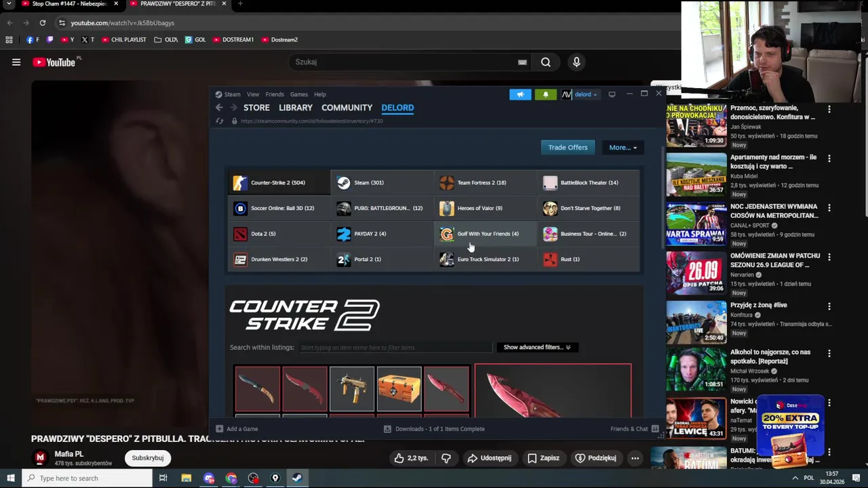This screenshot has width=868, height=488.
Task: Reload the browser page
Action: (42, 22)
